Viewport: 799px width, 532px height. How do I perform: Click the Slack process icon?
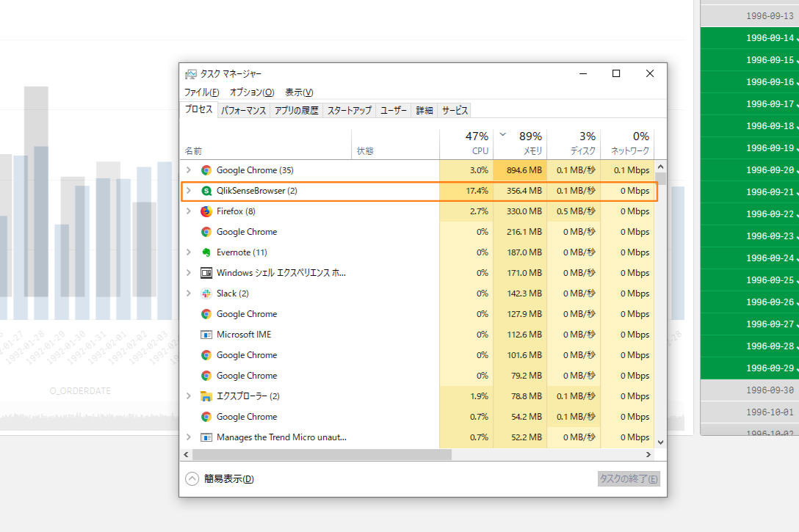206,294
